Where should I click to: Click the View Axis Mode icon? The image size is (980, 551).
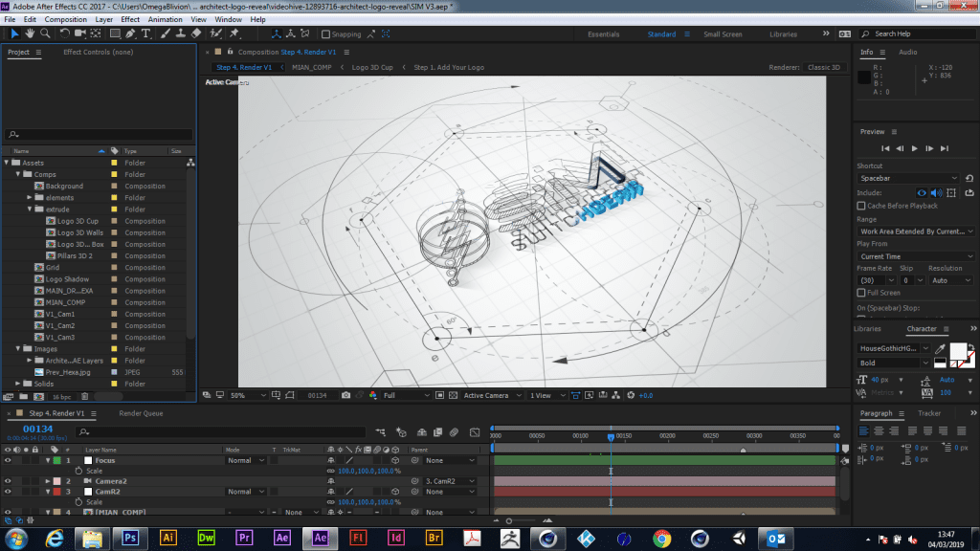coord(305,33)
